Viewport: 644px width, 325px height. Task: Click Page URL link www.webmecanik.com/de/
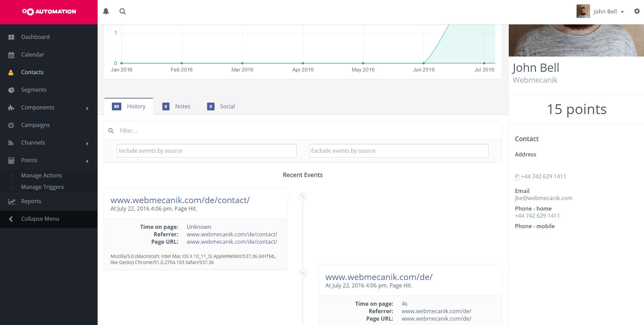436,319
